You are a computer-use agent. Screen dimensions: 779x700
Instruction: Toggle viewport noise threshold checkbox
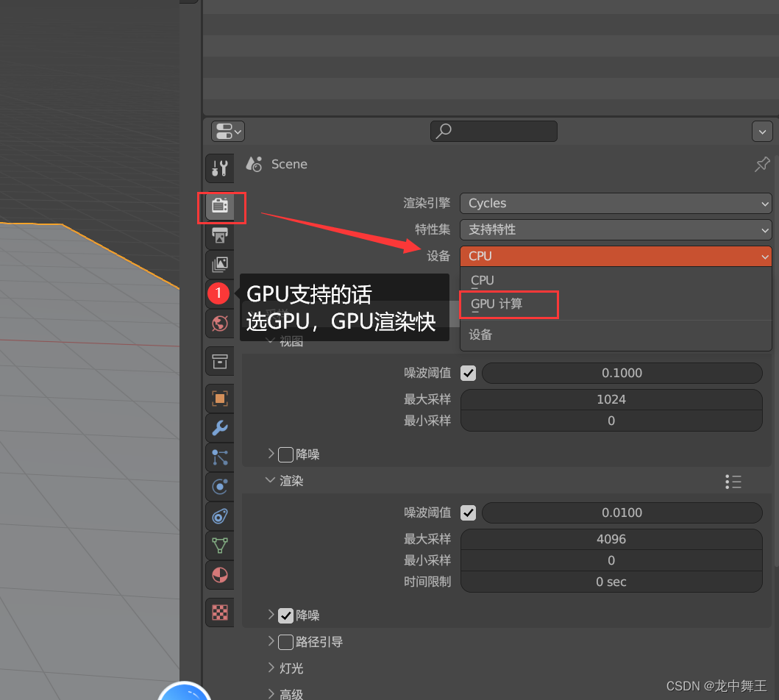point(468,373)
